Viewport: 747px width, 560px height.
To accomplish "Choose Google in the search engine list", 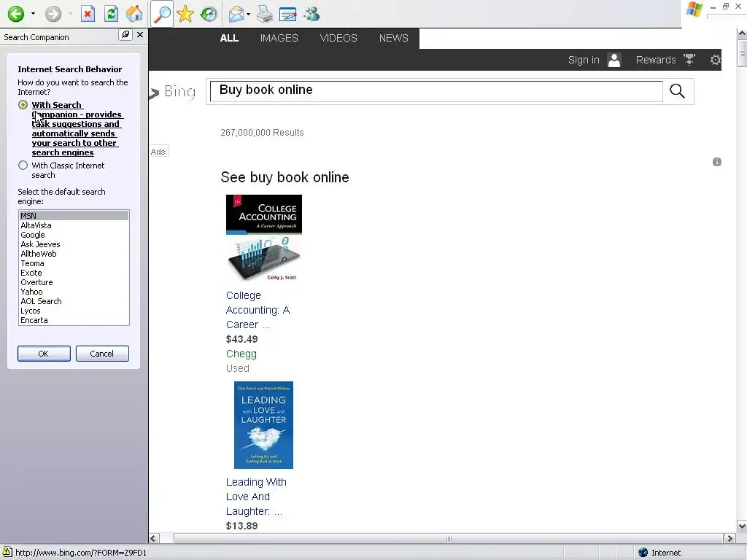I will point(74,235).
